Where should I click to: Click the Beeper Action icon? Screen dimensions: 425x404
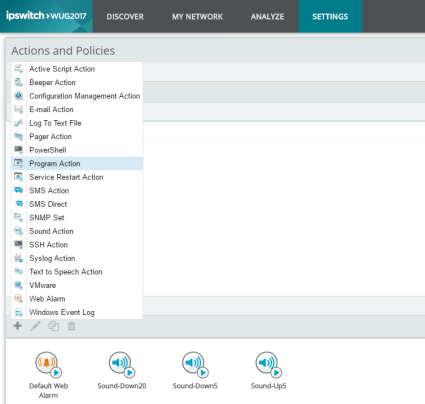[19, 82]
